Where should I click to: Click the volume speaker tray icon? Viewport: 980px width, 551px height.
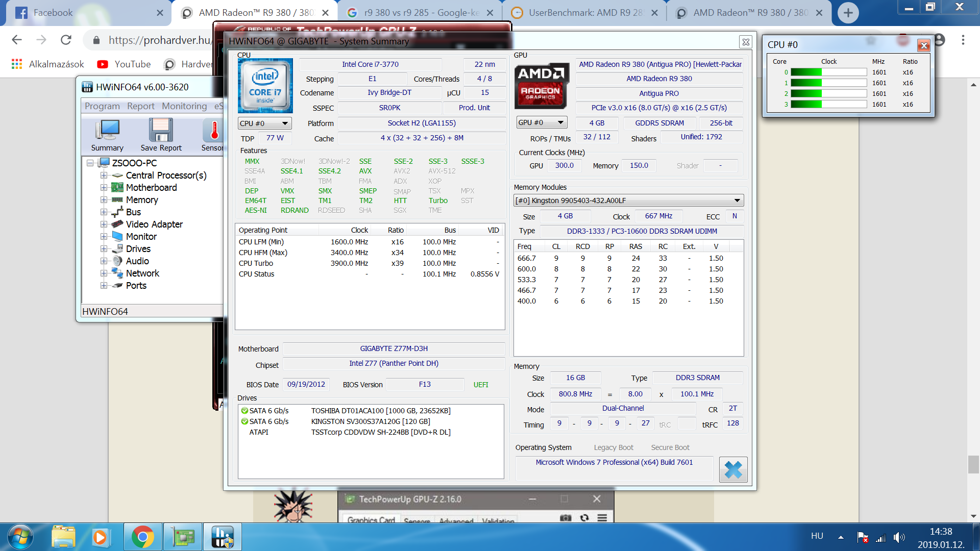899,537
